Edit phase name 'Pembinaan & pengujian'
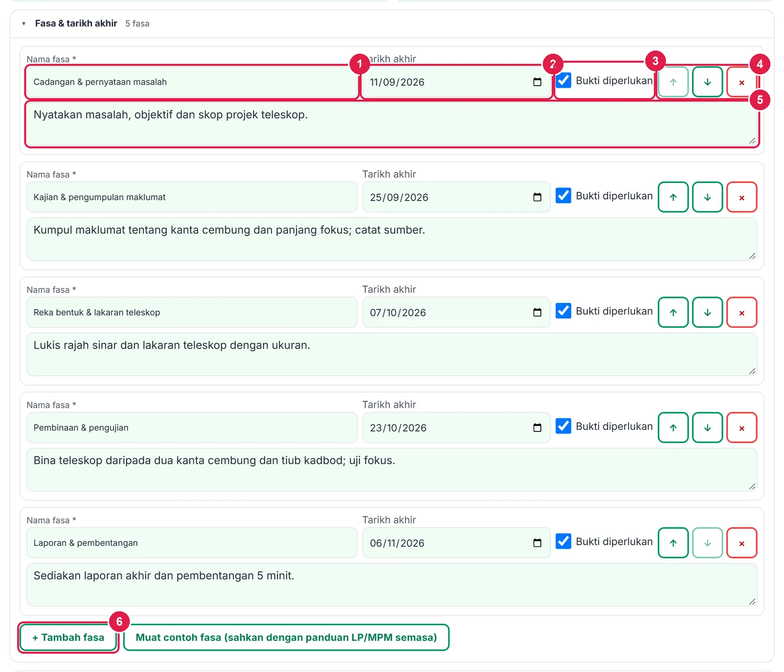The width and height of the screenshot is (784, 672). 192,428
